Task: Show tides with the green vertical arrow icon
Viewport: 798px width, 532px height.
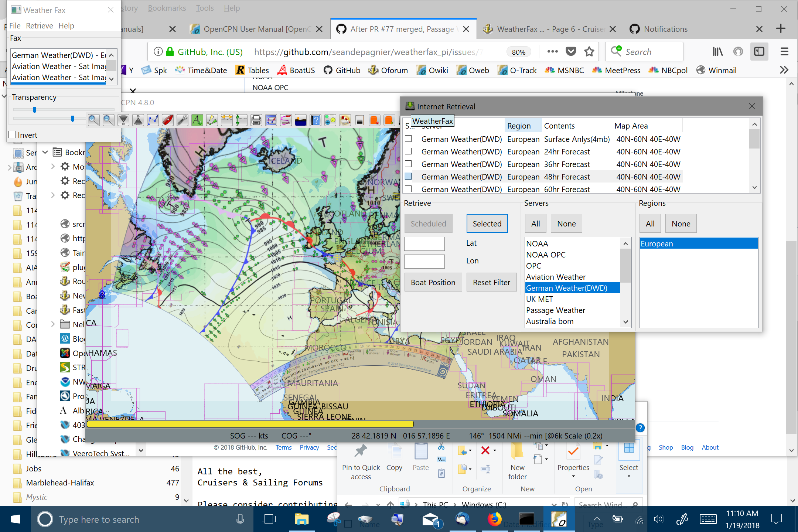Action: tap(242, 120)
